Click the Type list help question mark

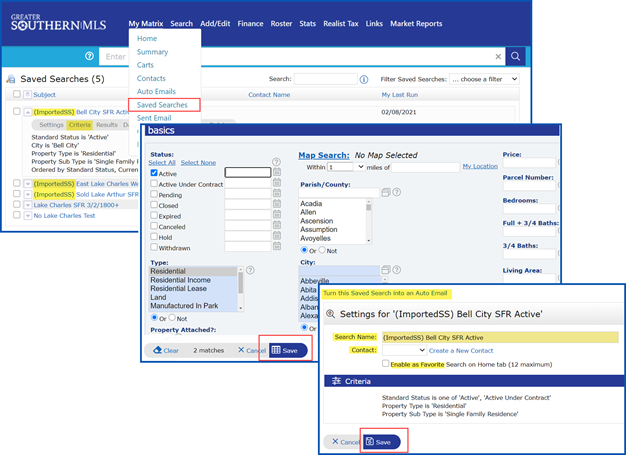(x=250, y=270)
